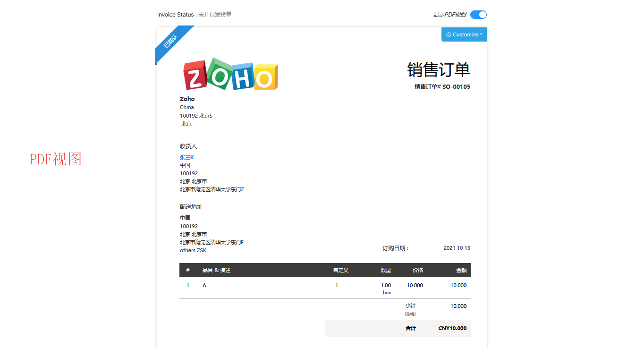644x349 pixels.
Task: Select the 销售订单 title heading
Action: (x=438, y=70)
